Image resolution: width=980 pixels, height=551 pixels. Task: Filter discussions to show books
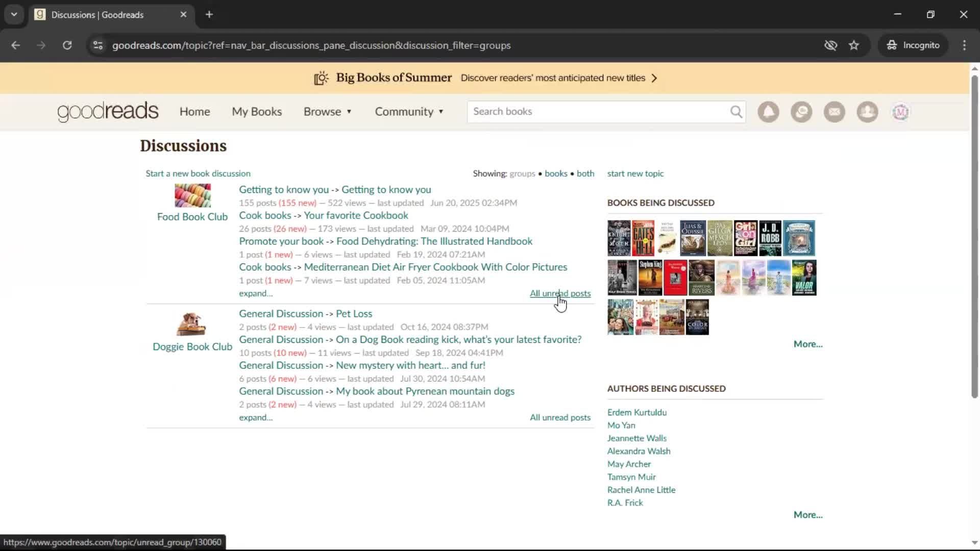pos(556,174)
